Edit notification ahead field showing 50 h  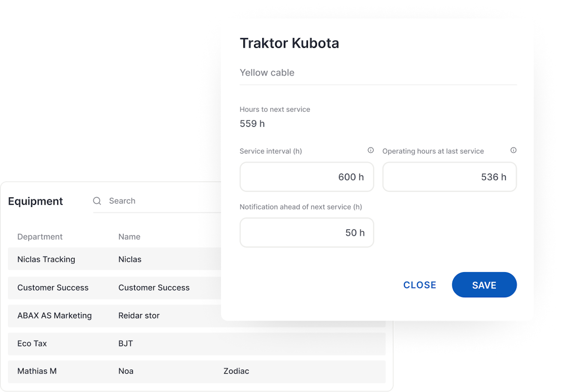point(307,233)
